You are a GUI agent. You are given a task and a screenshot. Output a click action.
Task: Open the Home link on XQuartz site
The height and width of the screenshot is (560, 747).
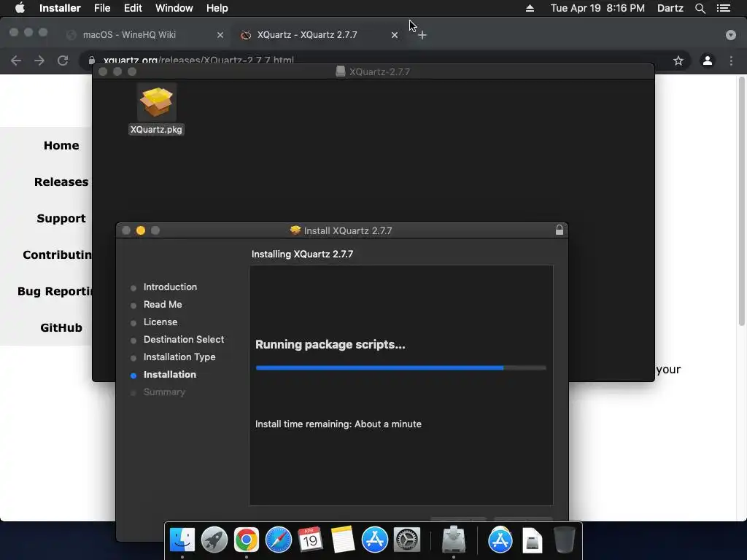pos(61,145)
